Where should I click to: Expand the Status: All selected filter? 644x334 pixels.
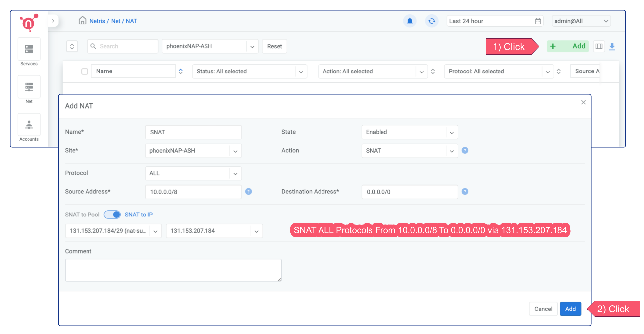tap(249, 72)
